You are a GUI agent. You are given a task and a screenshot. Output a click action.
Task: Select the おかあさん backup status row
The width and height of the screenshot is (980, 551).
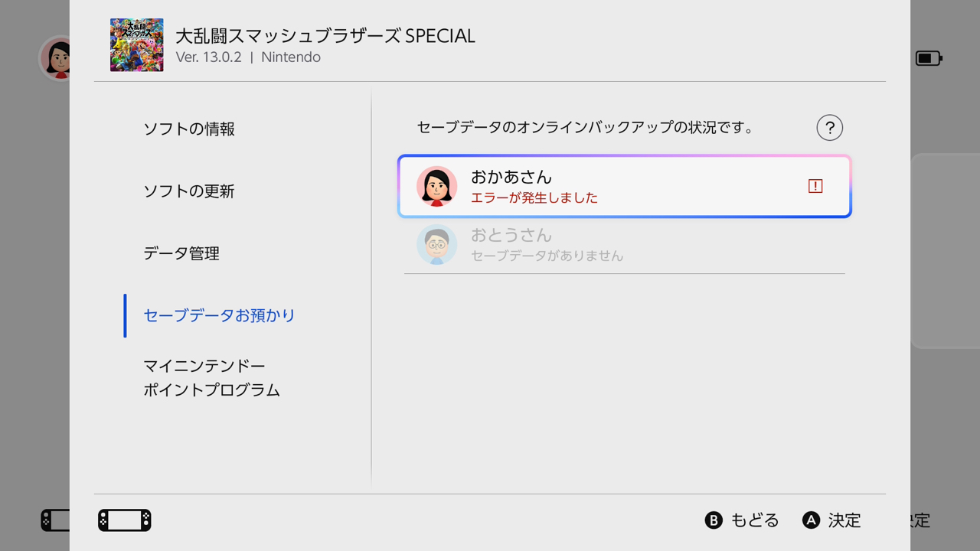tap(625, 187)
